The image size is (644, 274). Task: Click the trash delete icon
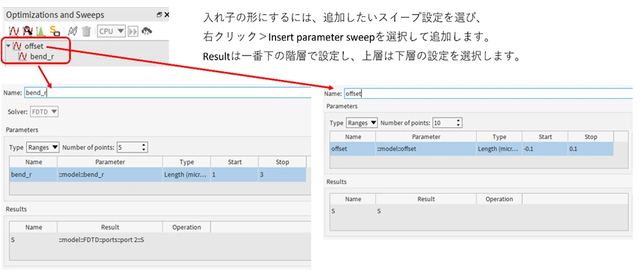click(86, 31)
